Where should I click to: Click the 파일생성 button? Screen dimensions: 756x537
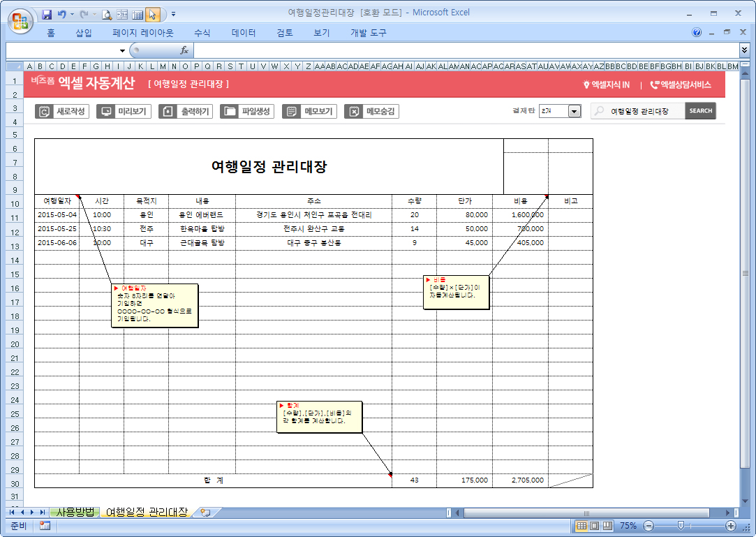pos(247,112)
